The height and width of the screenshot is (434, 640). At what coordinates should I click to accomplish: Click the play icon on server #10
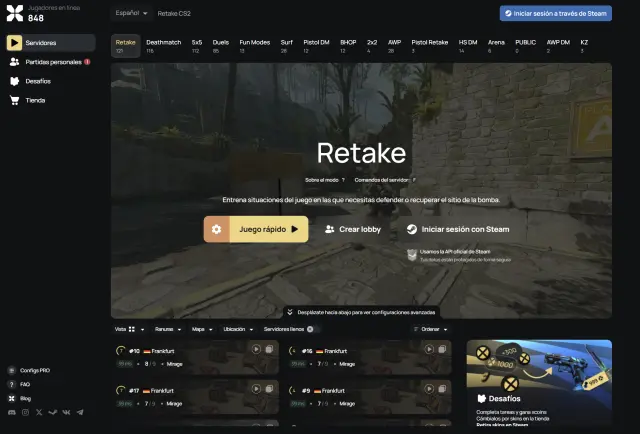click(256, 349)
